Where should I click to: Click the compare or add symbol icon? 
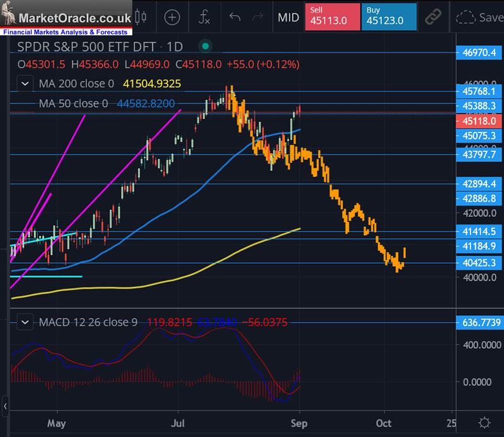pos(171,17)
